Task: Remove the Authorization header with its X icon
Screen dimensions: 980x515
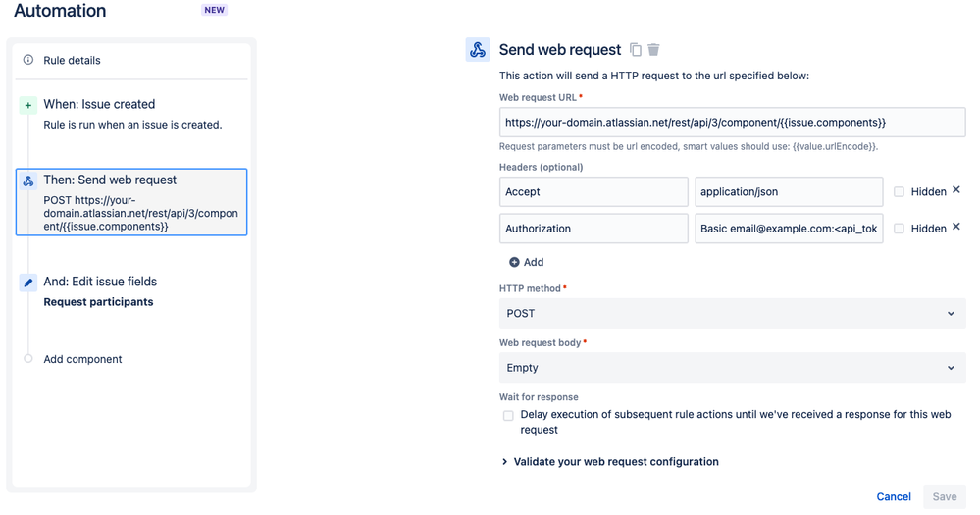Action: (956, 227)
